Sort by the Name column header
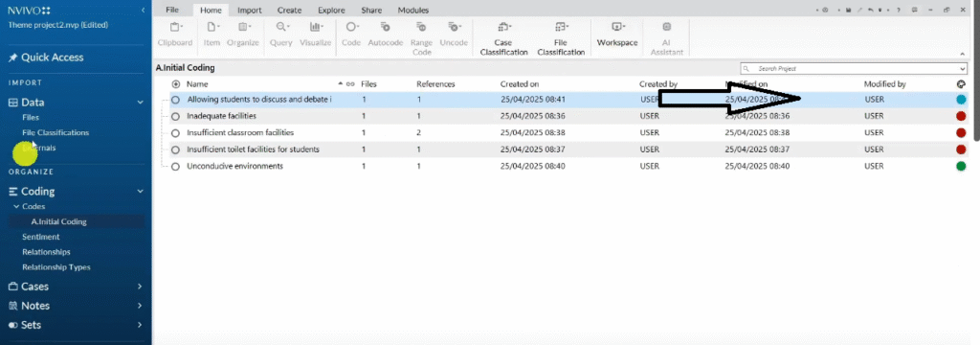The width and height of the screenshot is (980, 345). (197, 84)
